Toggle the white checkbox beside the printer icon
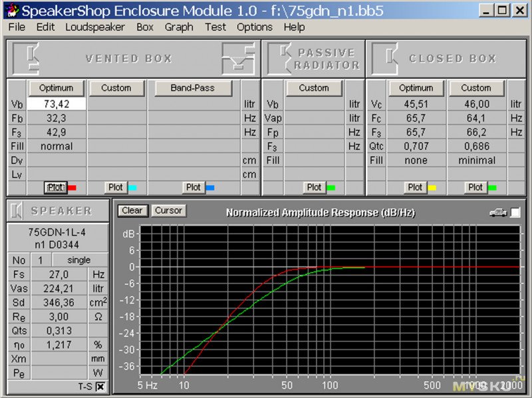This screenshot has height=398, width=532. (515, 212)
